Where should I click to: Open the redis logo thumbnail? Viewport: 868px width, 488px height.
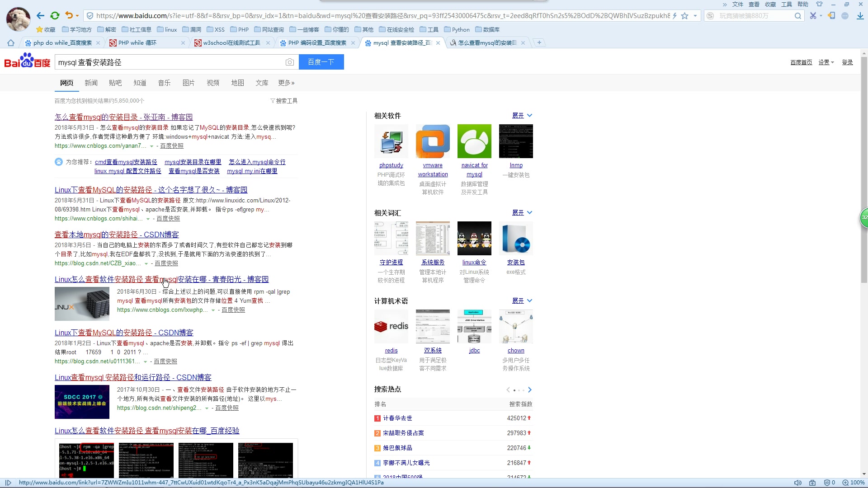click(x=391, y=326)
